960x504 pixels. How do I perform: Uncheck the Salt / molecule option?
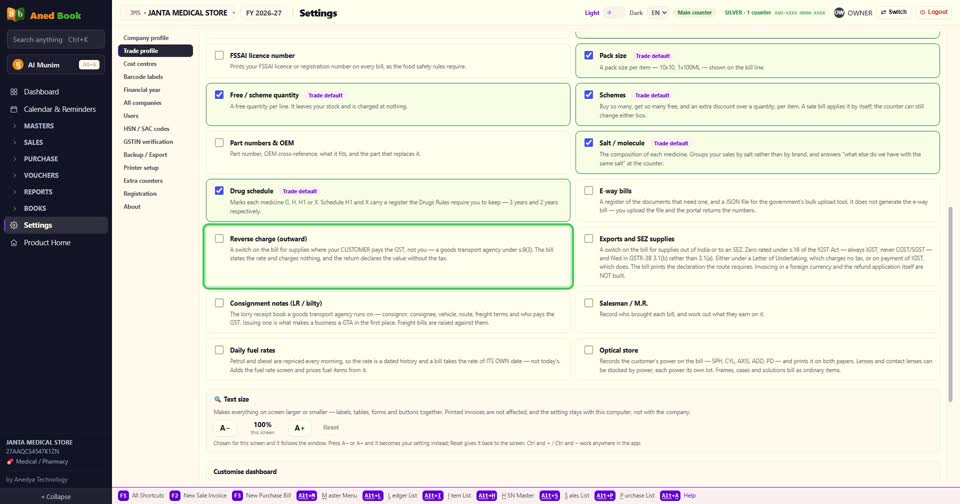(x=588, y=143)
